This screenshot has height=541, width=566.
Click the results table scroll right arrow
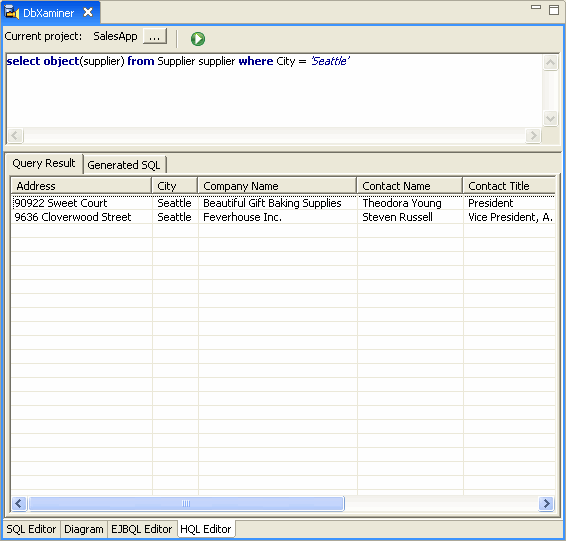point(547,503)
